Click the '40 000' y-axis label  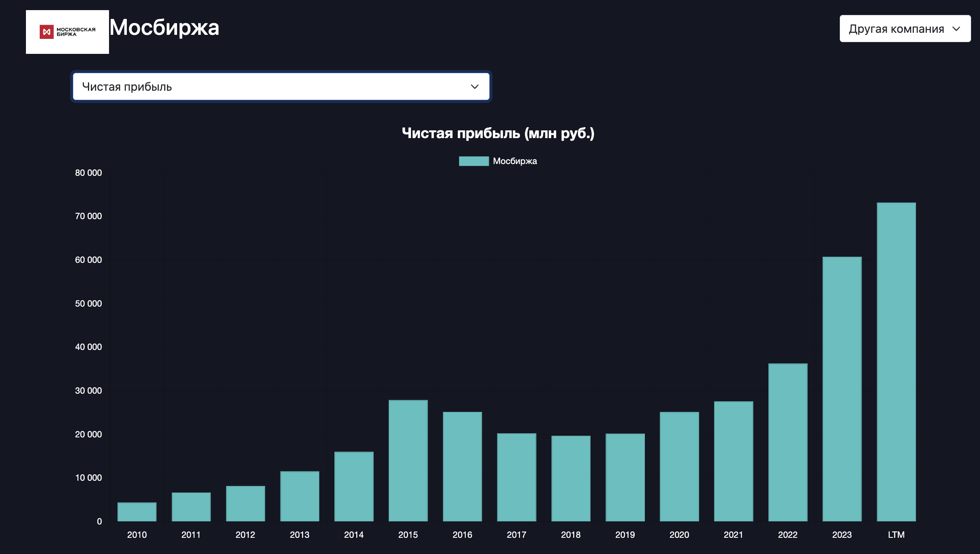(x=88, y=347)
